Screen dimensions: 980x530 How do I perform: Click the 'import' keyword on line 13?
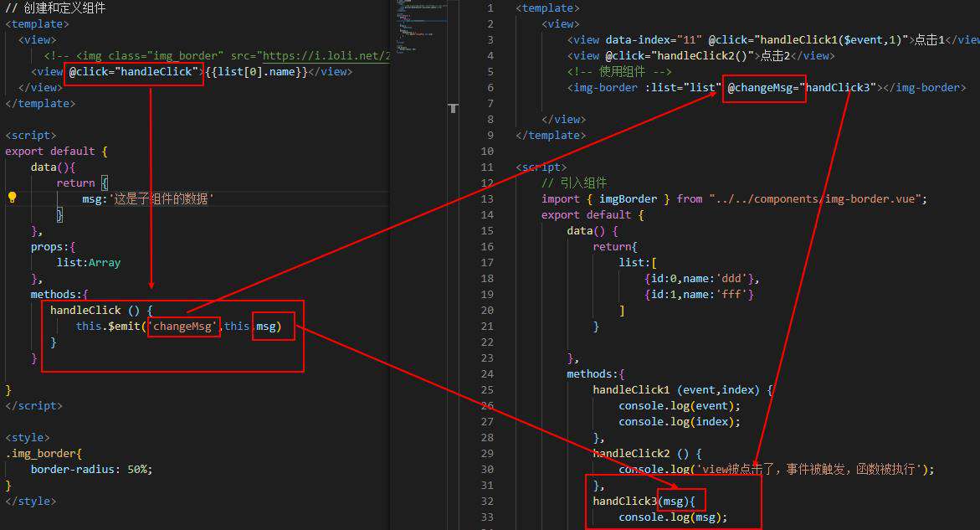[561, 198]
